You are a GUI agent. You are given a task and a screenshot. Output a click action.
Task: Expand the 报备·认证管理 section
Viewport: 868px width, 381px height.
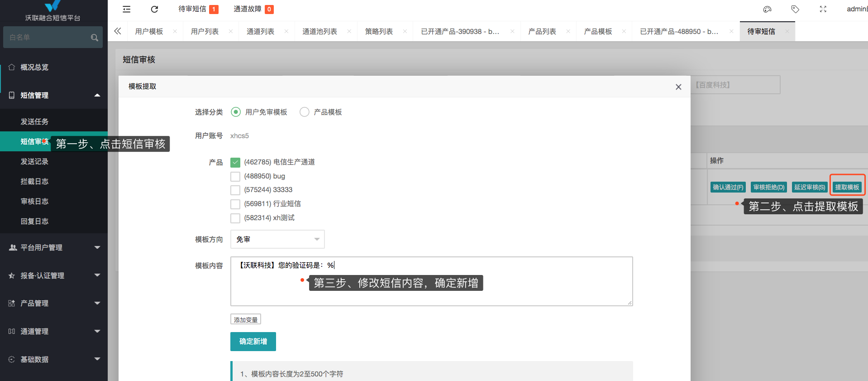coord(54,275)
